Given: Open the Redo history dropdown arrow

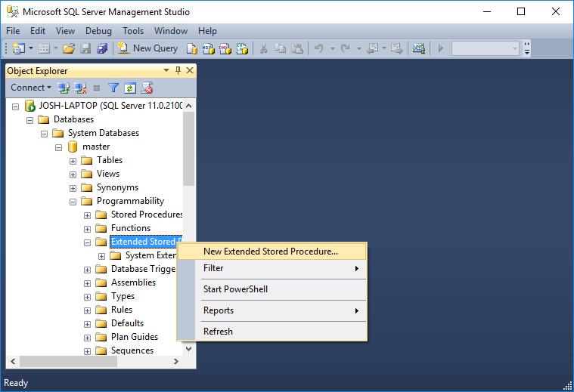Looking at the screenshot, I should click(x=358, y=48).
